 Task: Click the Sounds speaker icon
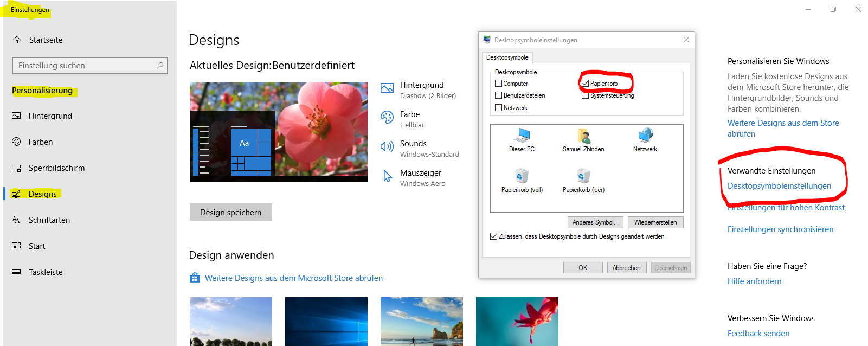pyautogui.click(x=387, y=146)
